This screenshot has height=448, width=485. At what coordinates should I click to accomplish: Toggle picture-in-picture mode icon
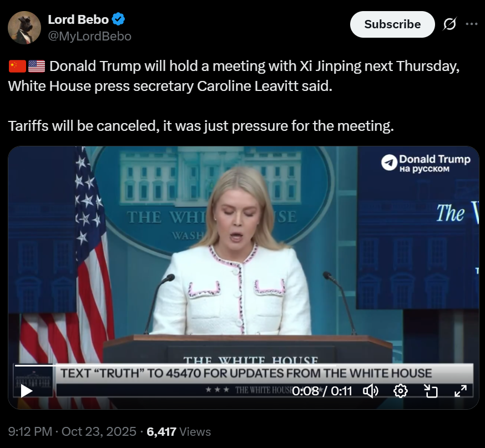click(x=431, y=391)
